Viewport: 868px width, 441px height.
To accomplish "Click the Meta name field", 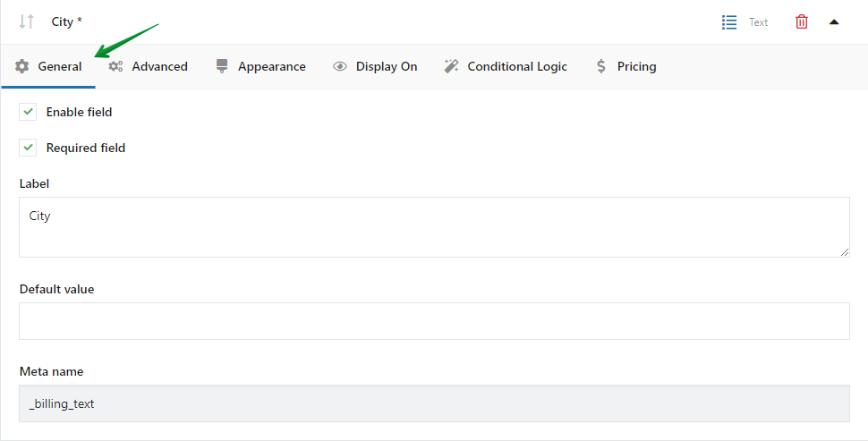I will pos(434,403).
